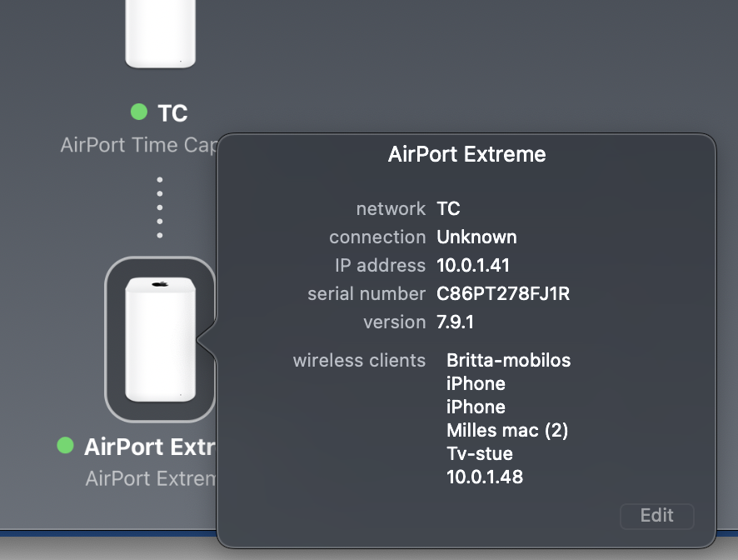Click the dotted line linking the two devices
Viewport: 738px width, 560px height.
[160, 207]
